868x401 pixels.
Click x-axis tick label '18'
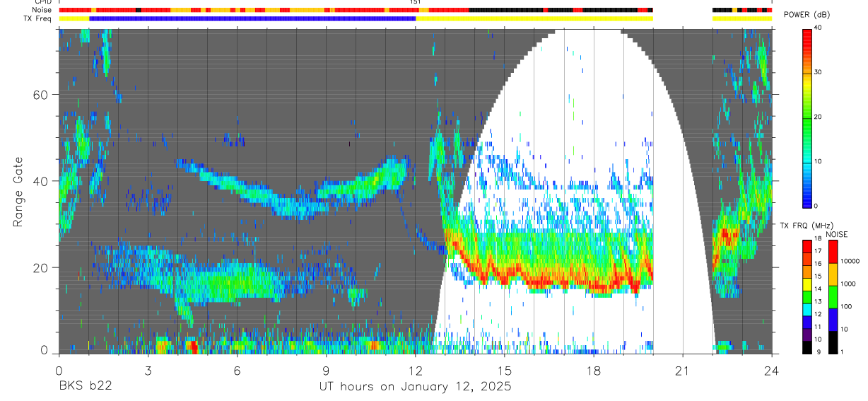pos(594,370)
